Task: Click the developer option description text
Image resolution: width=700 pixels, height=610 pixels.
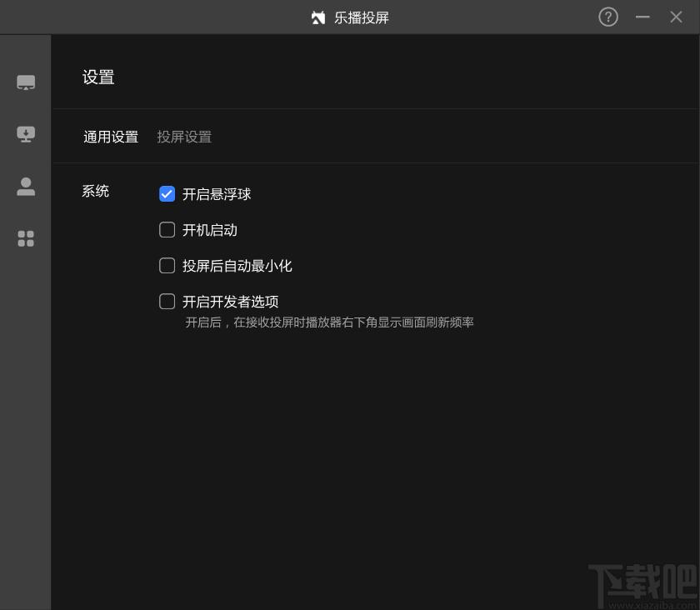Action: click(329, 322)
